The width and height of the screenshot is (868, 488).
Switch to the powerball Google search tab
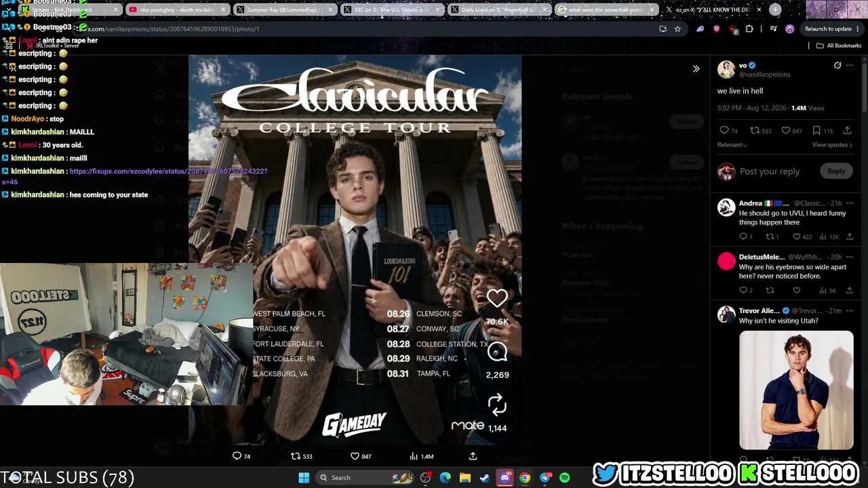click(x=606, y=9)
